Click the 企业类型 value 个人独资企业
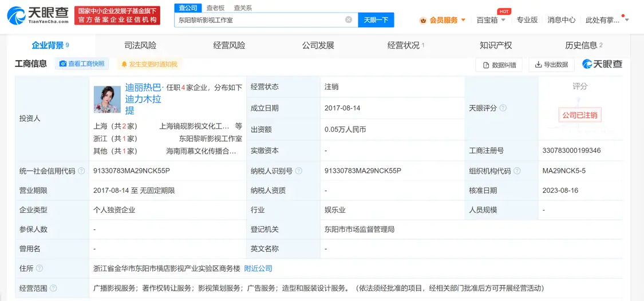Screen dimensions: 644x301 (114, 210)
